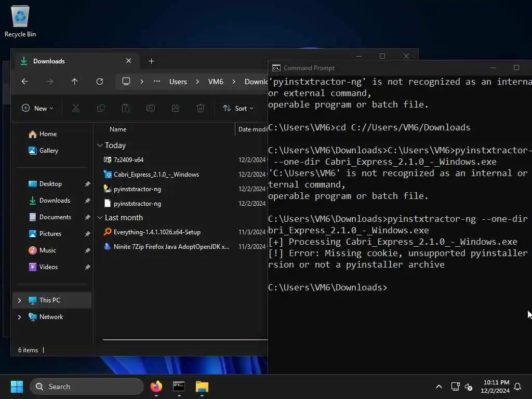Open the New item dropdown

click(x=37, y=108)
